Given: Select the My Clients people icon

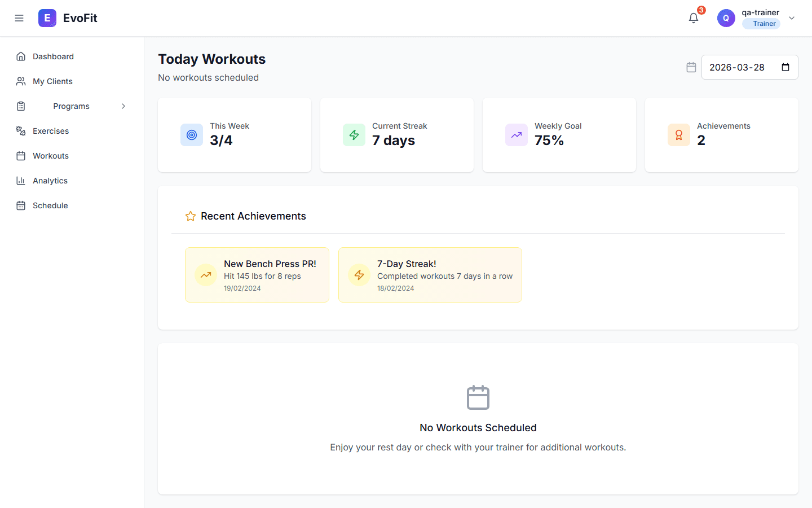Looking at the screenshot, I should click(x=21, y=81).
